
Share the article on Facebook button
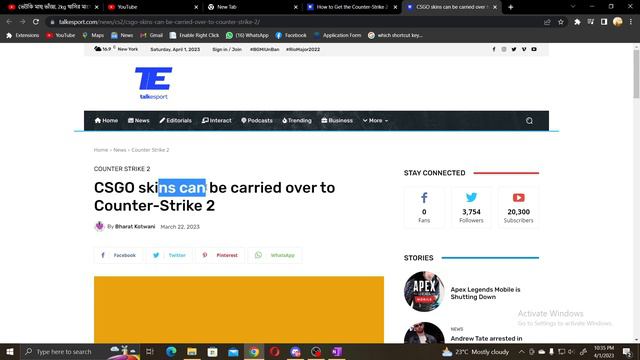click(118, 255)
